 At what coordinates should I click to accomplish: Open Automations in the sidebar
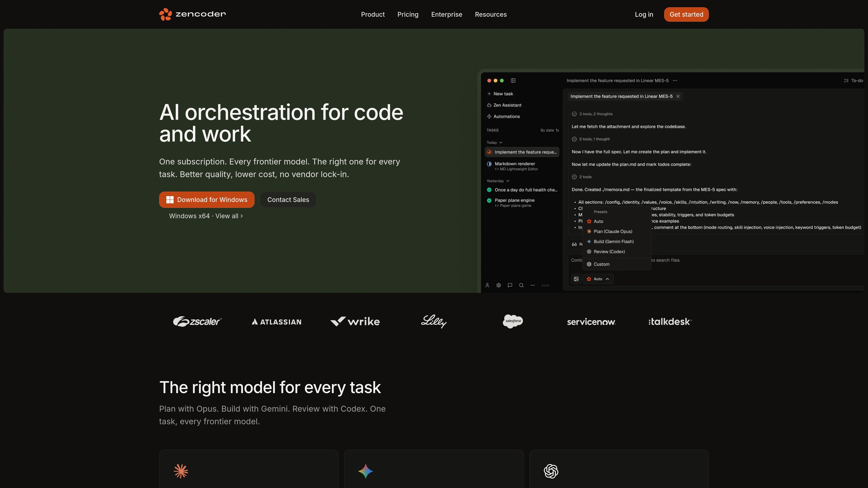[x=503, y=117]
